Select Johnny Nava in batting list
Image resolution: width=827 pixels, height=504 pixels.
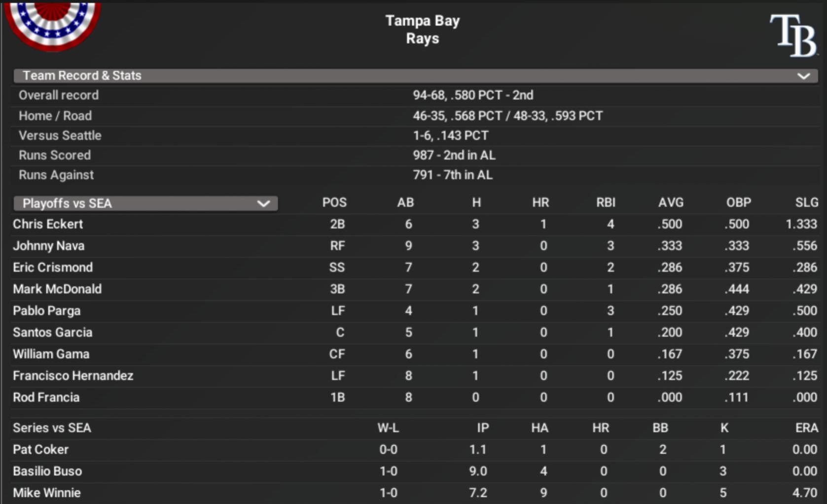pos(48,246)
